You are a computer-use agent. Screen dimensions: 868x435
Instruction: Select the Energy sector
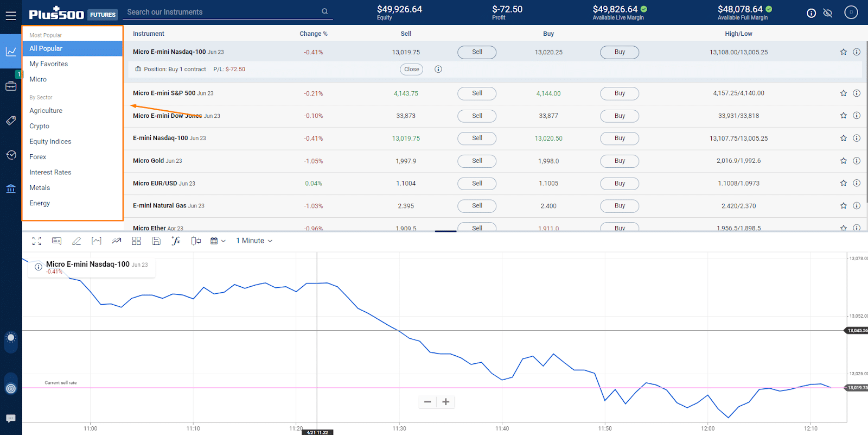click(40, 203)
